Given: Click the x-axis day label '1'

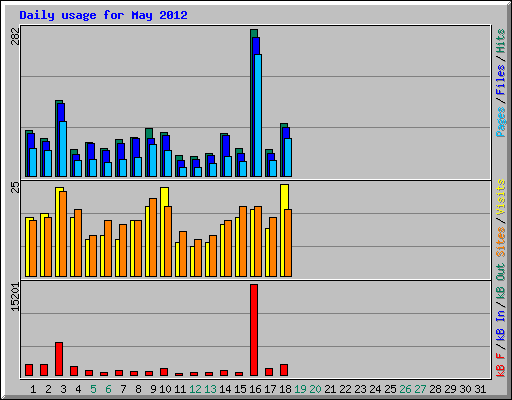Looking at the screenshot, I should point(33,389).
